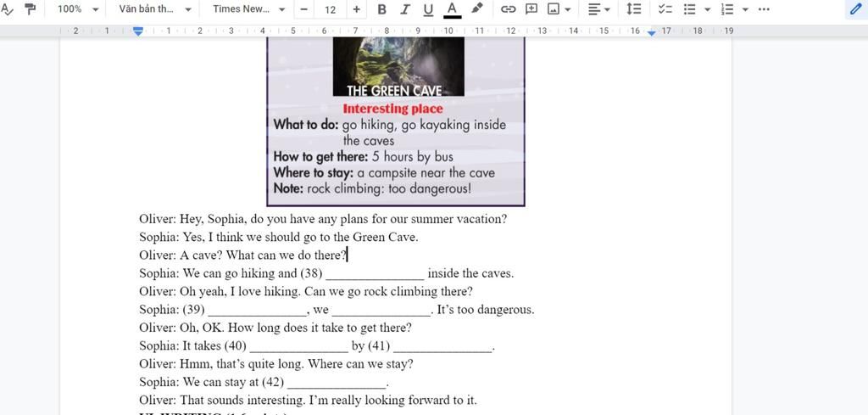The width and height of the screenshot is (868, 415).
Task: Click the blank after (40)
Action: [299, 347]
